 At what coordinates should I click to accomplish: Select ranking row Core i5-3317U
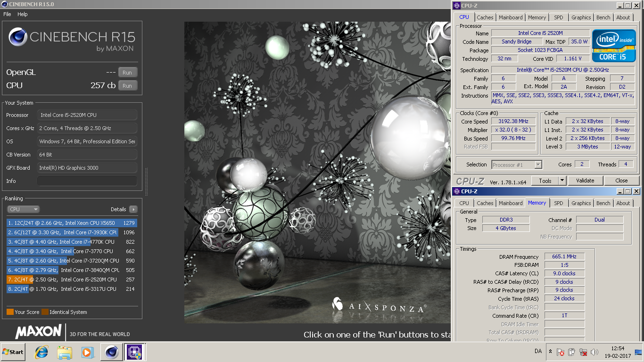[72, 289]
